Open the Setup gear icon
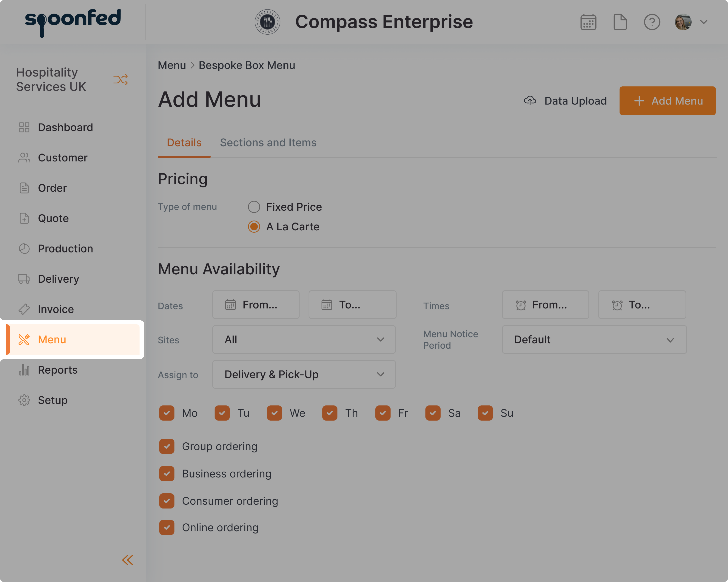 (24, 400)
